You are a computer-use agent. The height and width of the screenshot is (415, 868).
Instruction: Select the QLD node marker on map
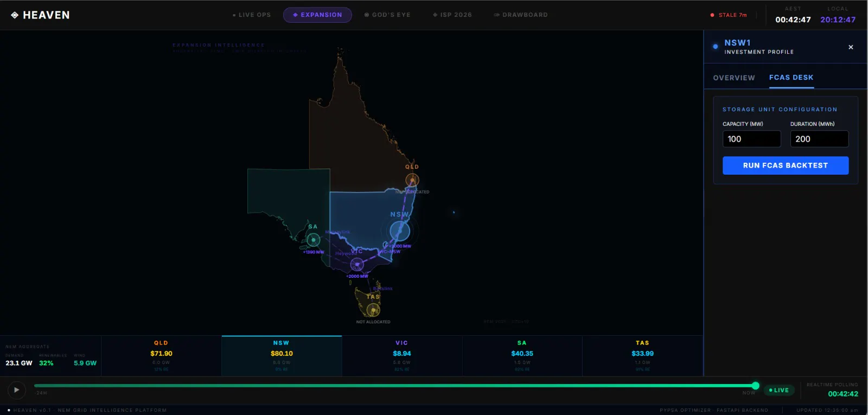point(412,180)
